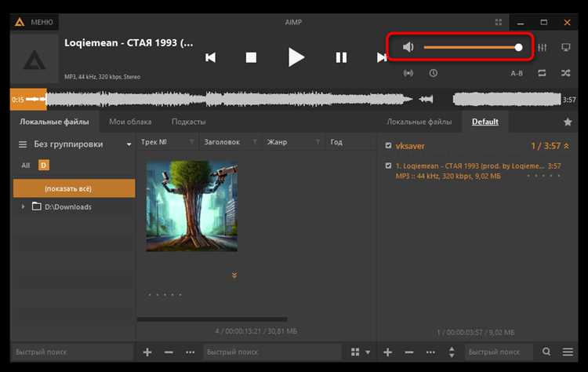Viewport: 588px width, 372px height.
Task: Expand the D:\Downloads folder node
Action: [23, 206]
